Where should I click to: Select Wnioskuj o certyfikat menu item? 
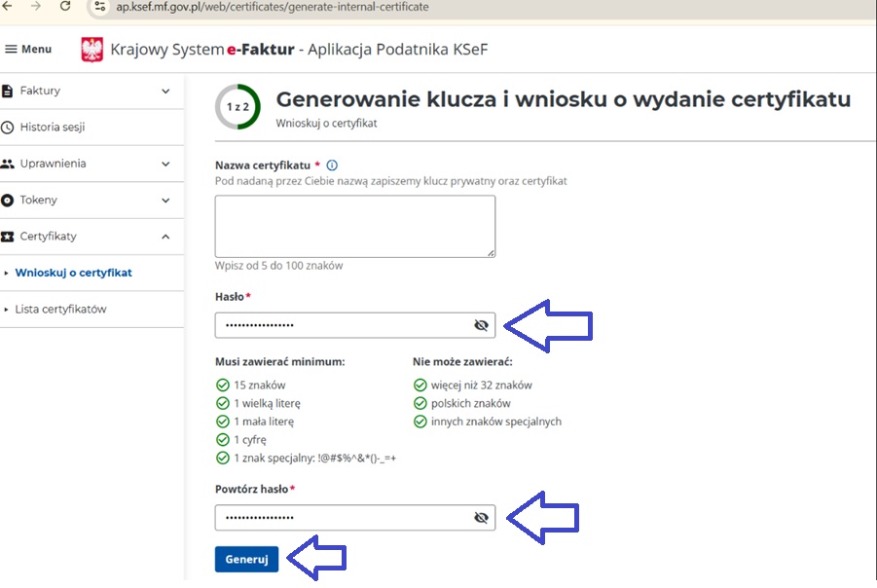(x=73, y=273)
